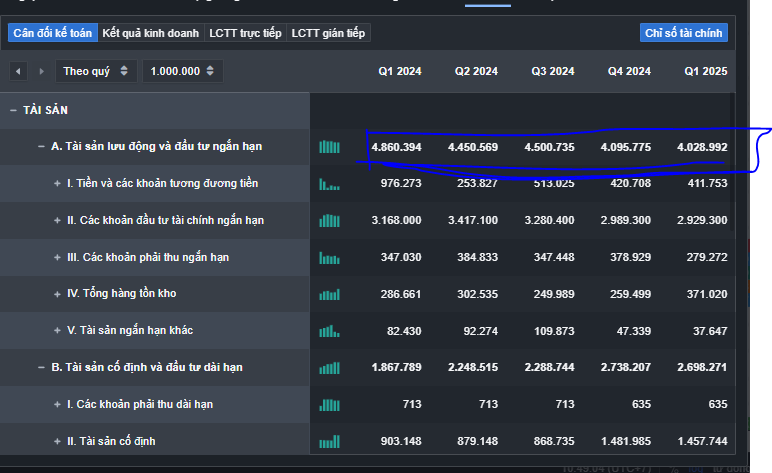Click chart icon for Tiền và các khoản tương đương tiền
Screen dimensions: 772x473
(330, 184)
